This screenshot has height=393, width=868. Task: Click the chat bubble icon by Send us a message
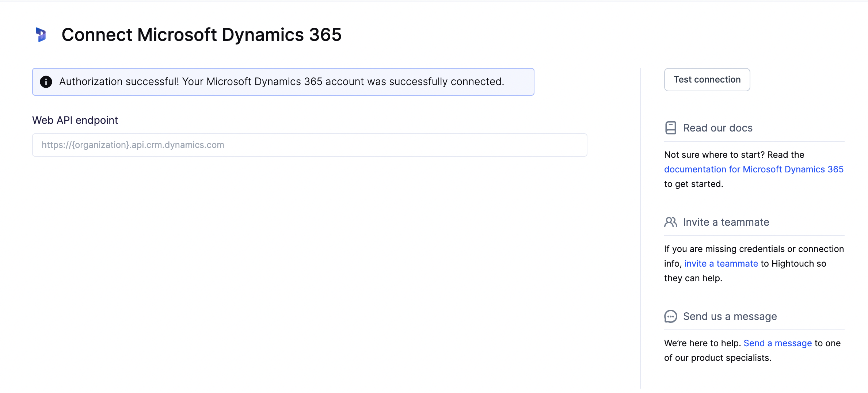click(671, 317)
